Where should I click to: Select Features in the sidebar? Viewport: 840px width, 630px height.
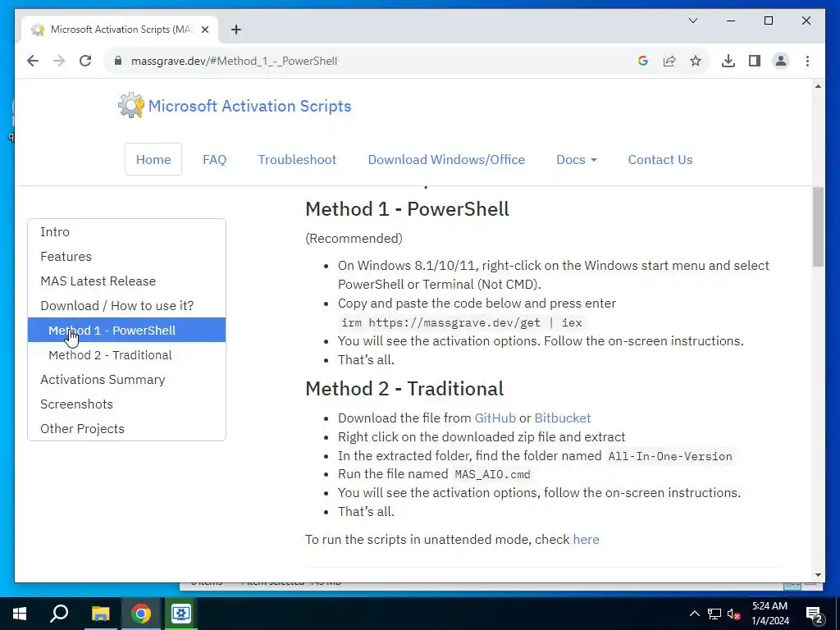click(126, 256)
